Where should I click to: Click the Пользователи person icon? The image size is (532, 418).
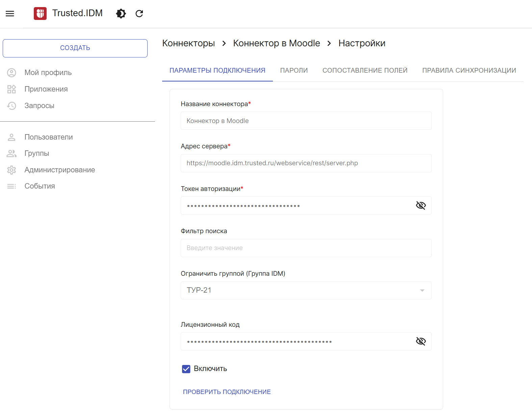pyautogui.click(x=11, y=137)
